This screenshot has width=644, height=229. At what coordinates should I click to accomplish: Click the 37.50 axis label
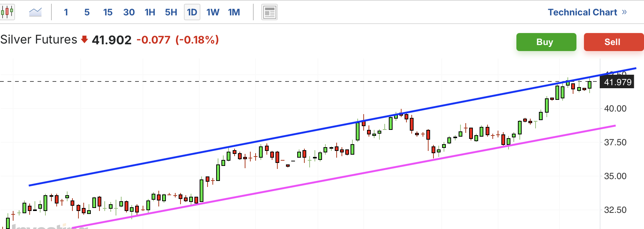pyautogui.click(x=615, y=142)
